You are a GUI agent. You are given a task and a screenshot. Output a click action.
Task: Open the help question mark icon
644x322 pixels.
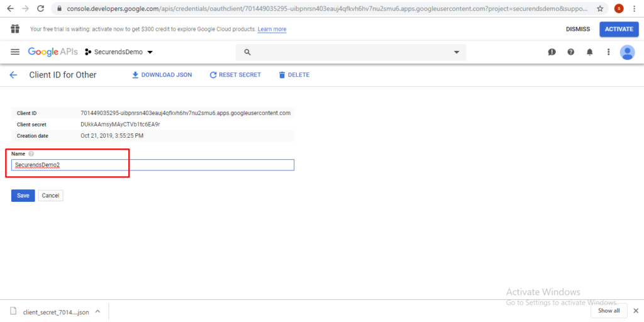click(x=571, y=52)
